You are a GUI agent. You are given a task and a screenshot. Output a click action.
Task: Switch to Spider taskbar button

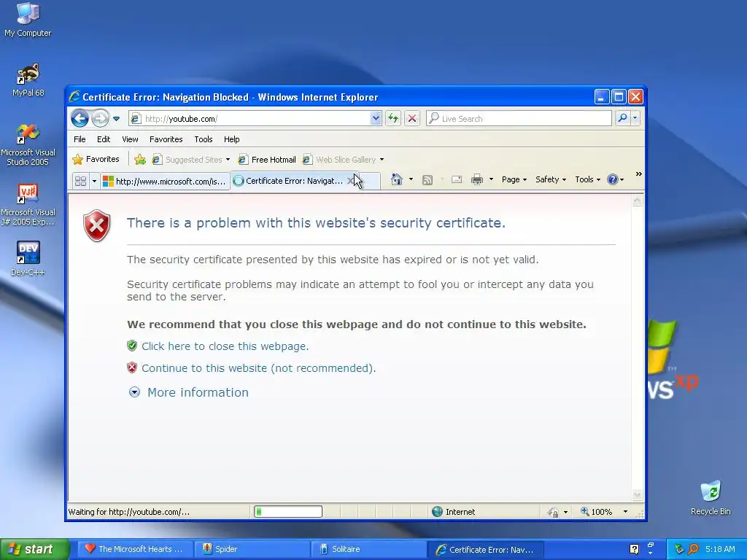[x=252, y=549]
